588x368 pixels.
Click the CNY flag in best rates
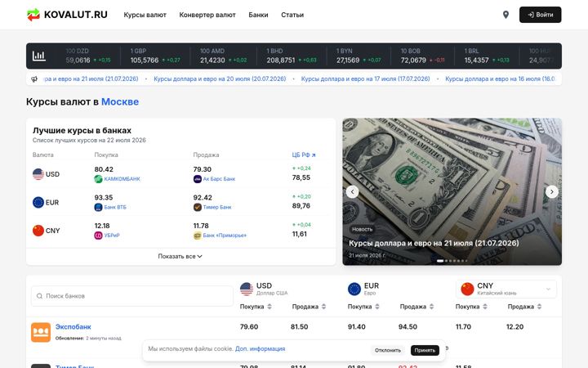(38, 231)
